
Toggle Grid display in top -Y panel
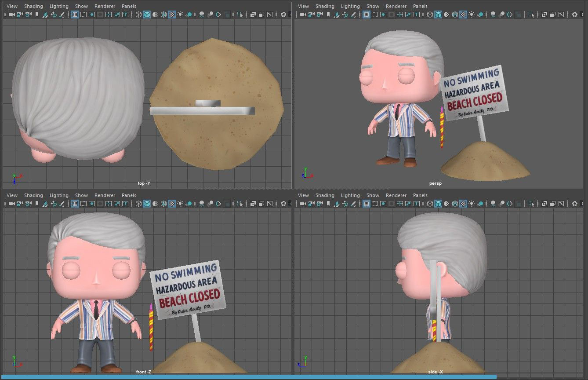pyautogui.click(x=75, y=15)
